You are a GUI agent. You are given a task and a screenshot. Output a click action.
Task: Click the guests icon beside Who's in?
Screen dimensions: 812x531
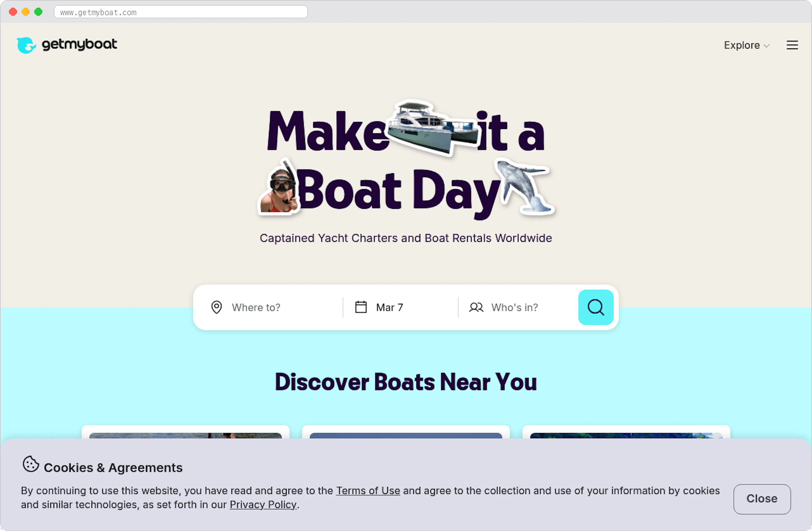(x=476, y=307)
